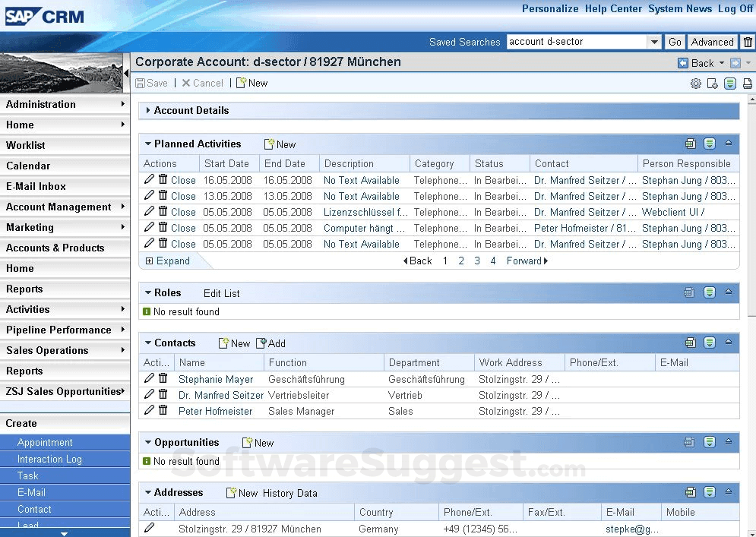Delete the saved search trash icon
The image size is (756, 537).
(x=748, y=42)
